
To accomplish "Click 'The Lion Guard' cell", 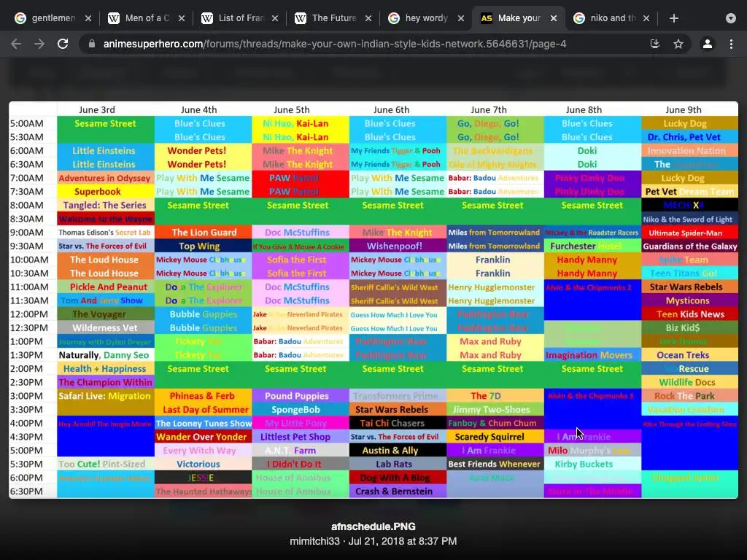I will pyautogui.click(x=204, y=233).
